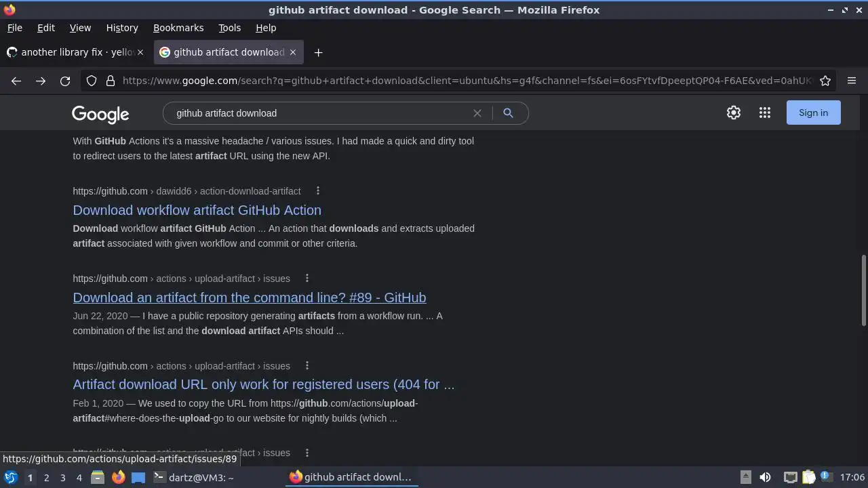Open the File menu
The image size is (868, 488).
14,28
